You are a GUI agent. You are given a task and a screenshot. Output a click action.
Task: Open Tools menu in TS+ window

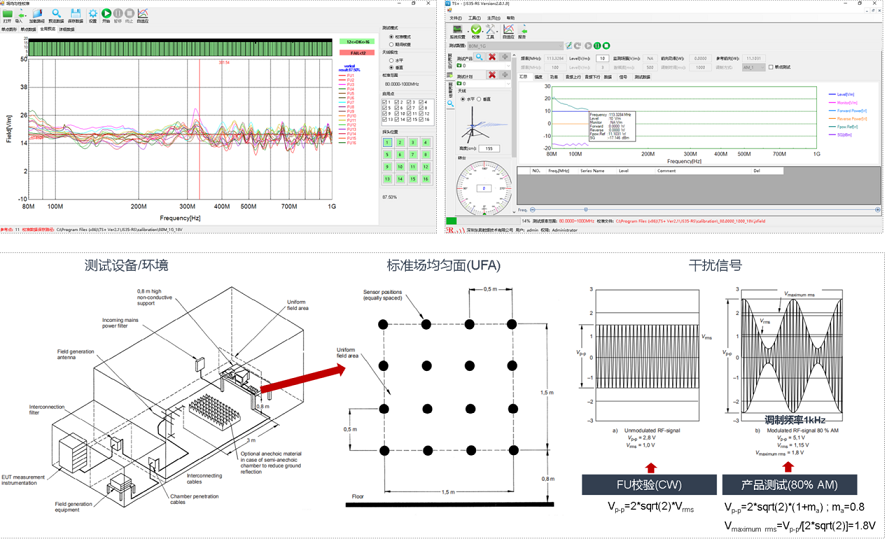474,18
